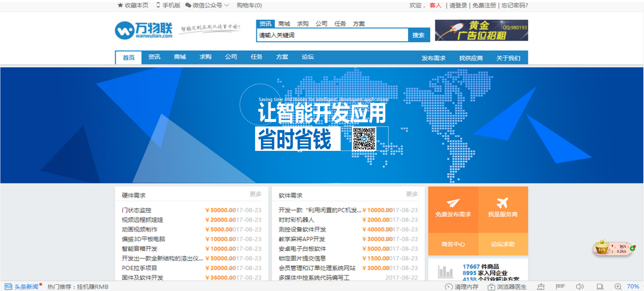Screen dimensions: 644x291
Task: Open 论坛 in the blue nav bar
Action: pyautogui.click(x=308, y=57)
